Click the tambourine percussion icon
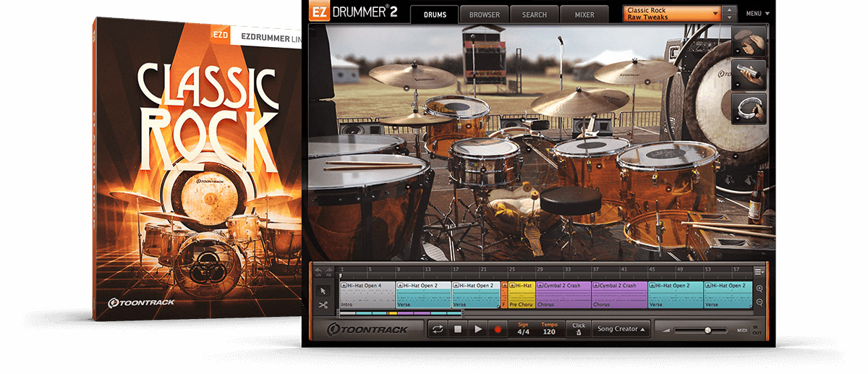The image size is (868, 374). click(x=748, y=109)
